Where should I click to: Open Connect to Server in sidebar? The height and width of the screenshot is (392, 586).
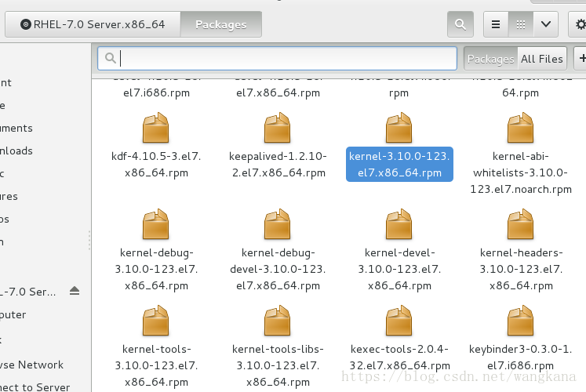(x=35, y=387)
